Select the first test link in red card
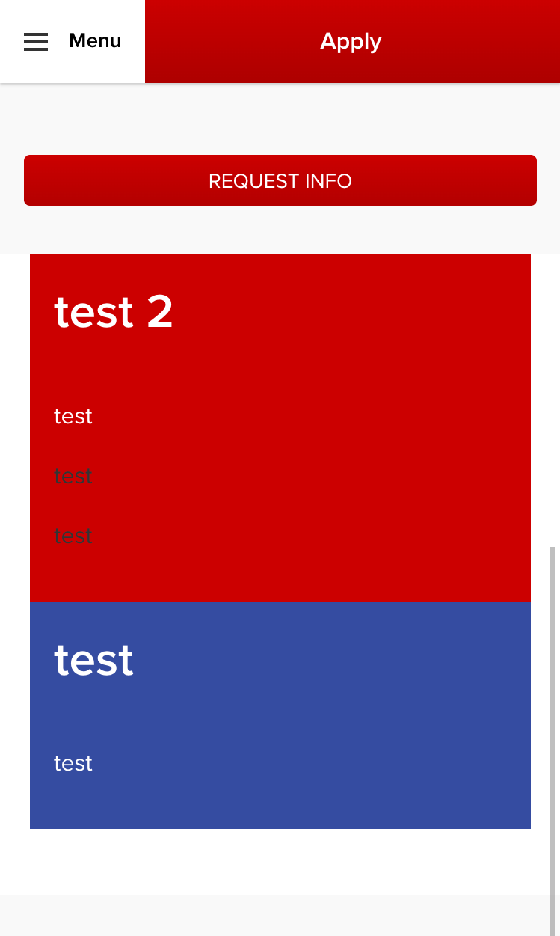Image resolution: width=560 pixels, height=936 pixels. [73, 417]
